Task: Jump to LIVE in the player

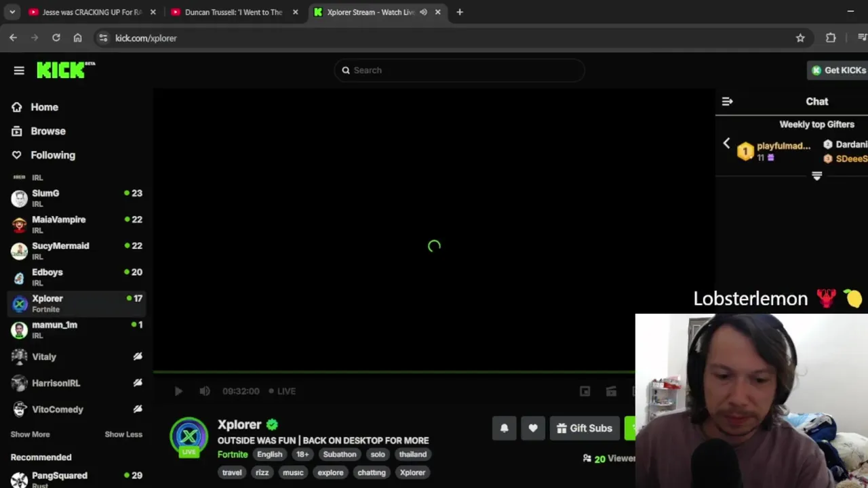Action: [282, 391]
